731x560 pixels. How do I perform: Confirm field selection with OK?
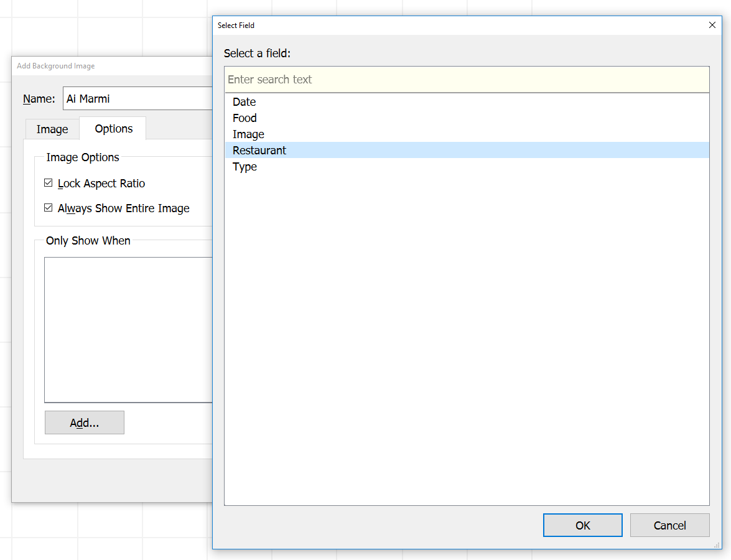(582, 525)
